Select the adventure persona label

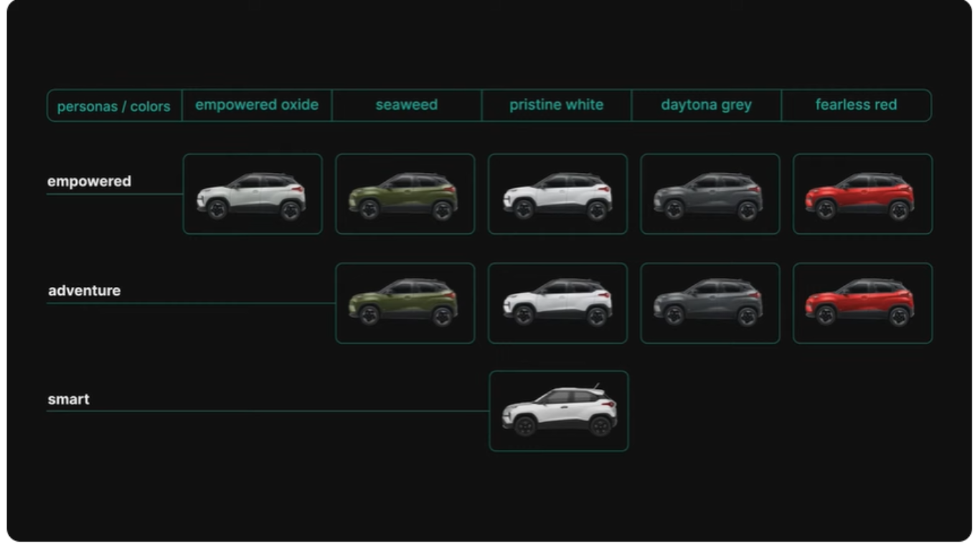85,291
